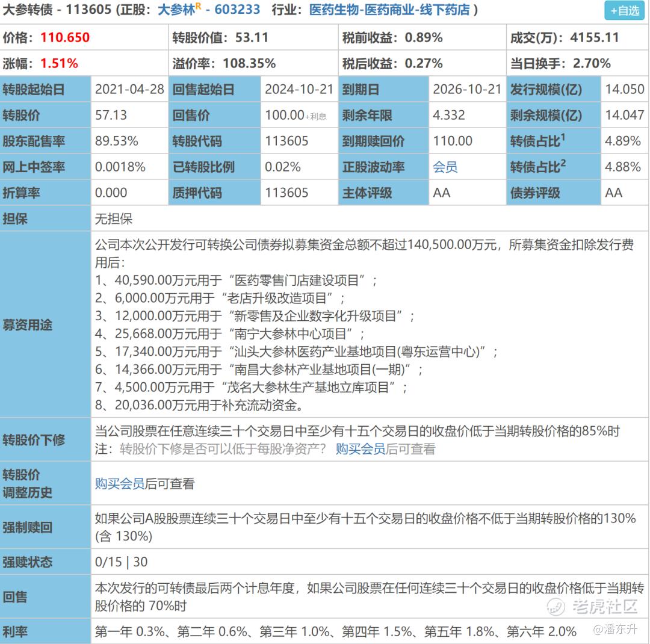The image size is (650, 644).
Task: Click 发行规模(亿) value 14.050
Action: tap(625, 89)
